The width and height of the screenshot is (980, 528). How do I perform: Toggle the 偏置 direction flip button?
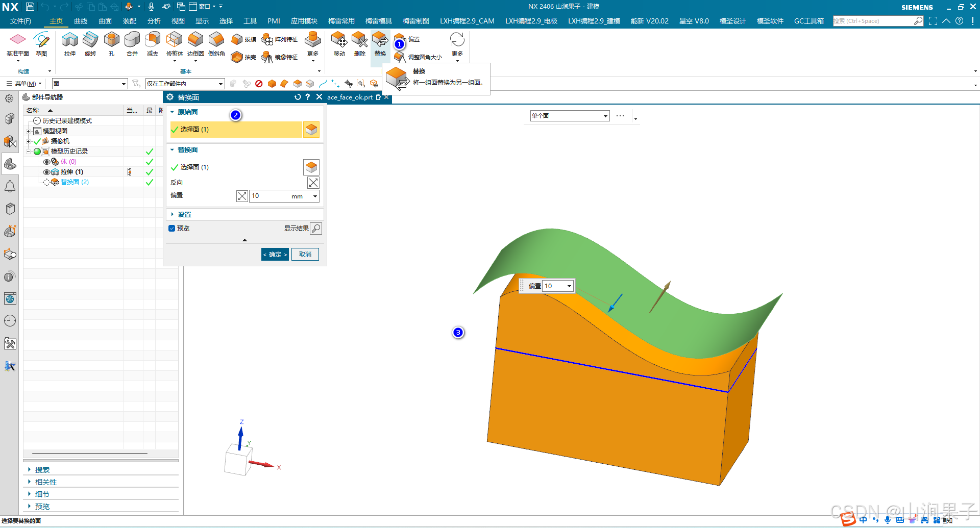pos(242,196)
